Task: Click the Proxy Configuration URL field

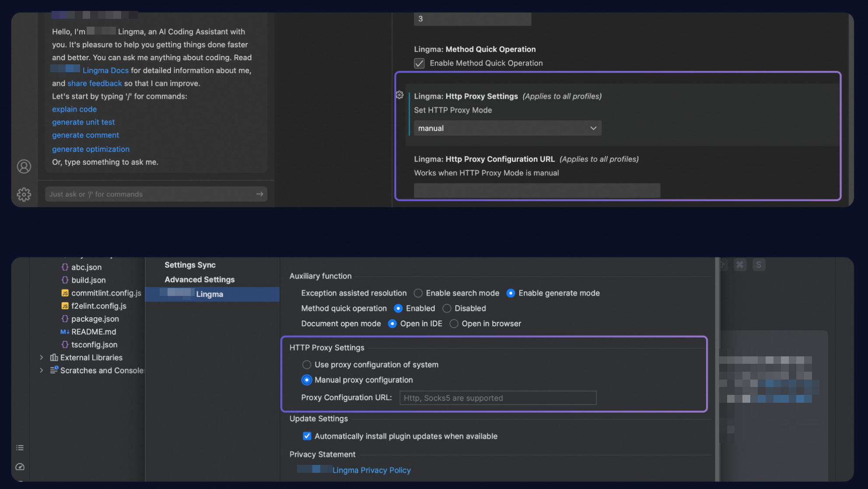Action: click(497, 398)
